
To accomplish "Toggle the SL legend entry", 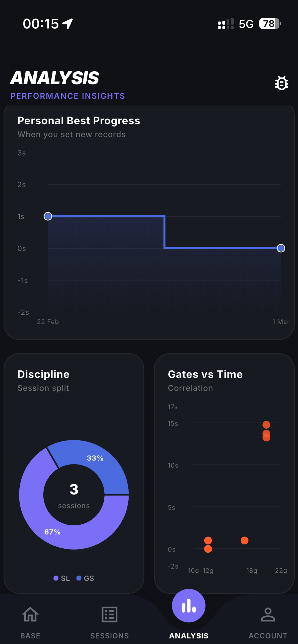I will (62, 578).
